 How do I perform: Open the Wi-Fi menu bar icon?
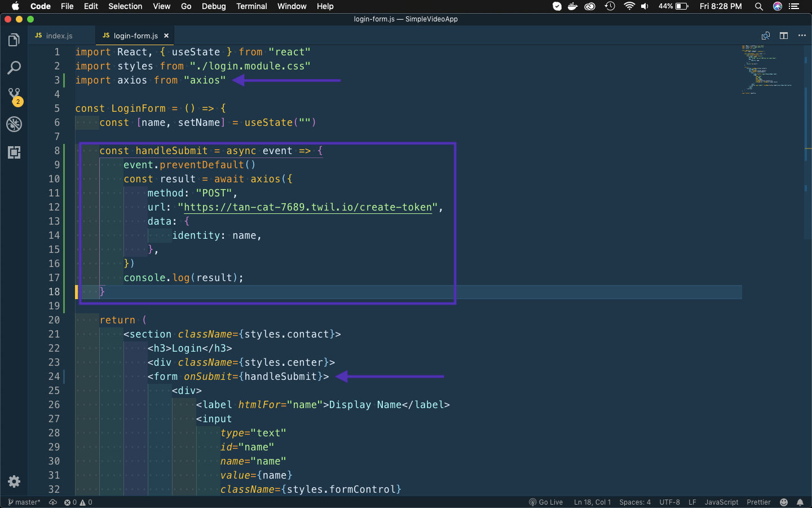coord(629,6)
